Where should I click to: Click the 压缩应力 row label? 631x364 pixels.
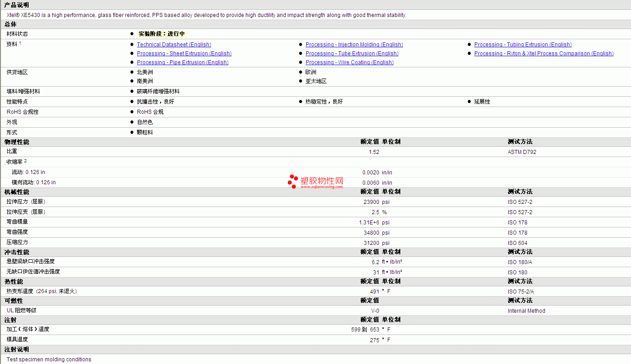pos(17,242)
